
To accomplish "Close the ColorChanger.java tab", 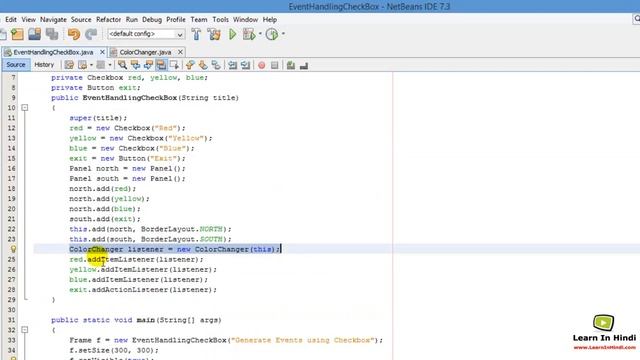I will 180,52.
